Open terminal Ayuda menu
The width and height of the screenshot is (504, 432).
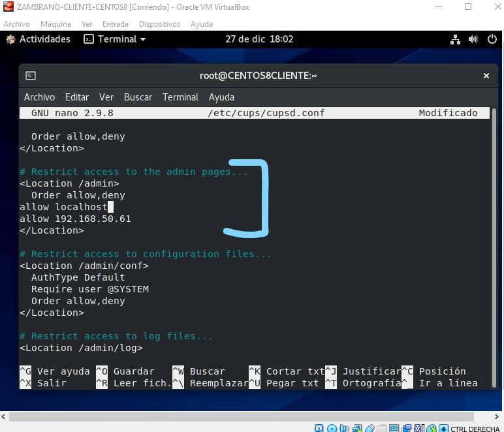(x=221, y=97)
